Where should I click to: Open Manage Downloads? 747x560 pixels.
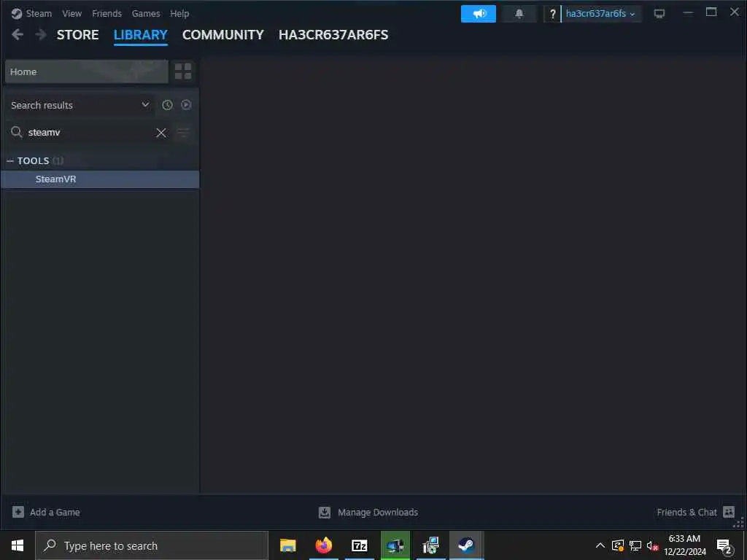pyautogui.click(x=378, y=513)
